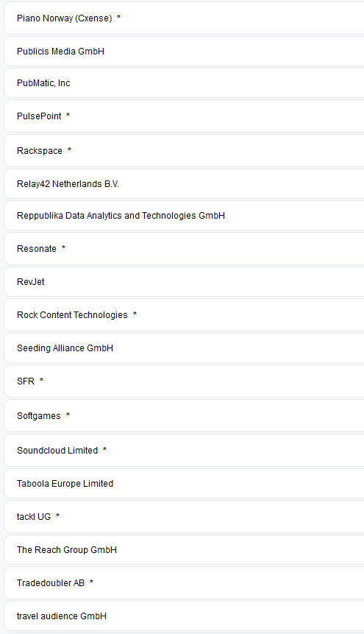Expand the tackl UG vendor entry
Image resolution: width=364 pixels, height=634 pixels.
click(185, 517)
